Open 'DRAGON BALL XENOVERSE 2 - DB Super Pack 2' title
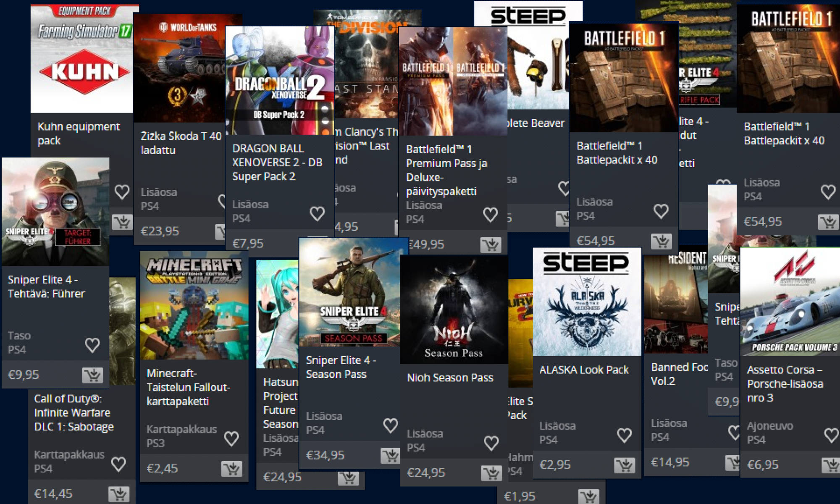Viewport: 840px width, 504px height. pos(277,162)
